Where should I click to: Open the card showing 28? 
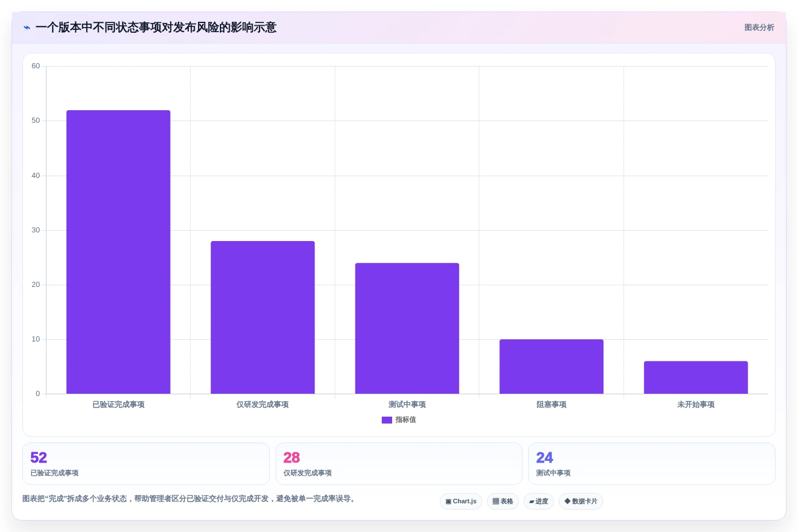[399, 464]
